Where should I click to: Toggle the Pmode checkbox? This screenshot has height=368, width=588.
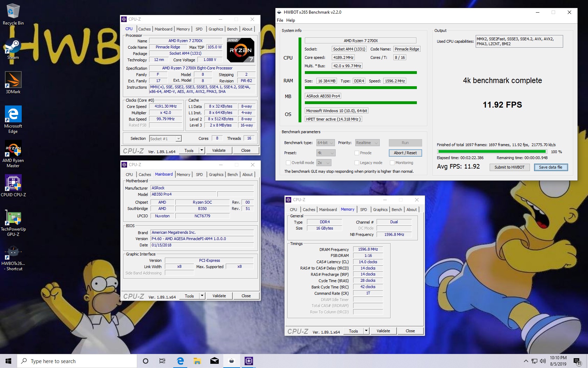click(x=357, y=153)
